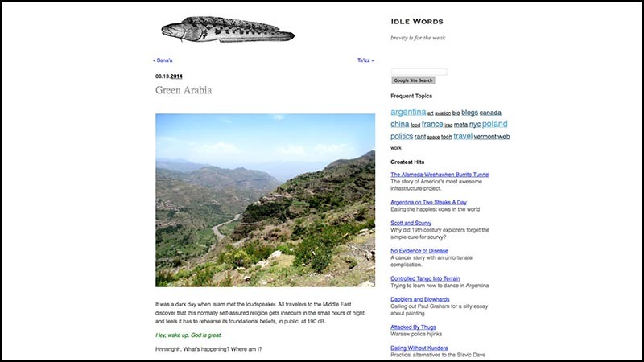Open the argentina topic tag
This screenshot has height=362, width=644.
(408, 112)
